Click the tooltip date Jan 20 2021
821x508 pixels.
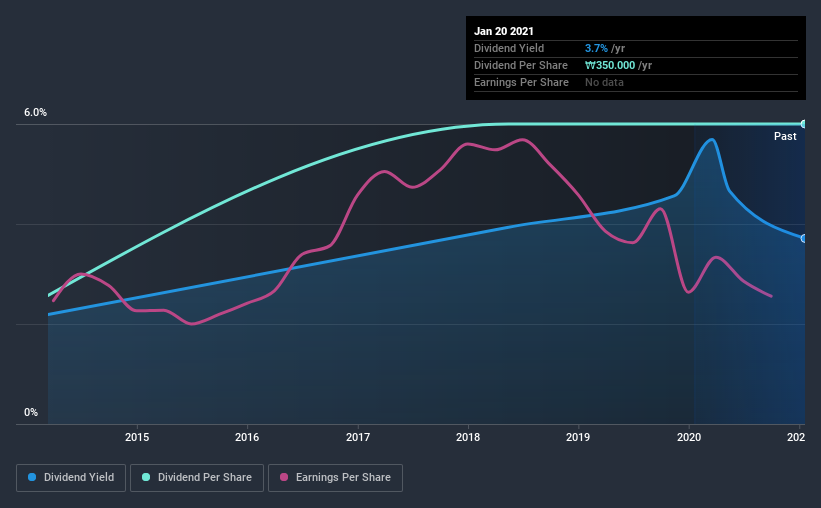(x=504, y=31)
